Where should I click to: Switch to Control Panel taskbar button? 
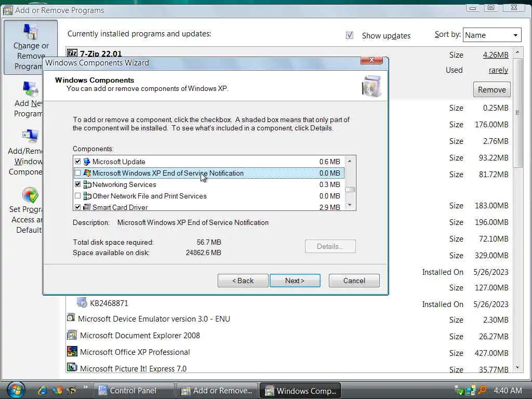(x=134, y=391)
